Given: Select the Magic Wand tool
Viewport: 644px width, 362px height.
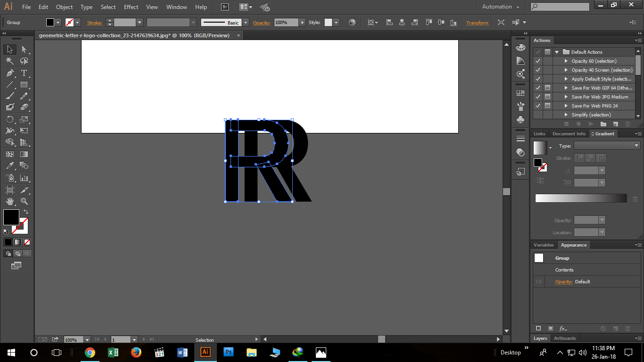Looking at the screenshot, I should click(9, 61).
